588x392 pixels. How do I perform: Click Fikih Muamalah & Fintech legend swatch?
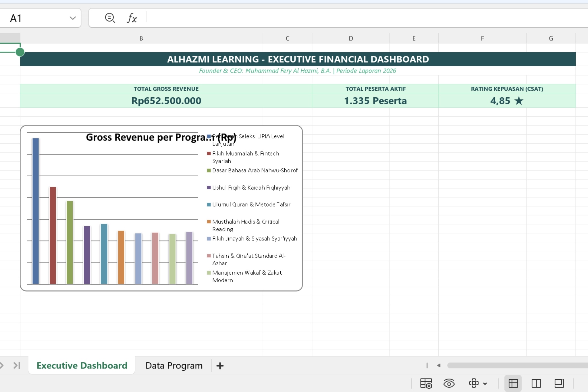coord(209,154)
